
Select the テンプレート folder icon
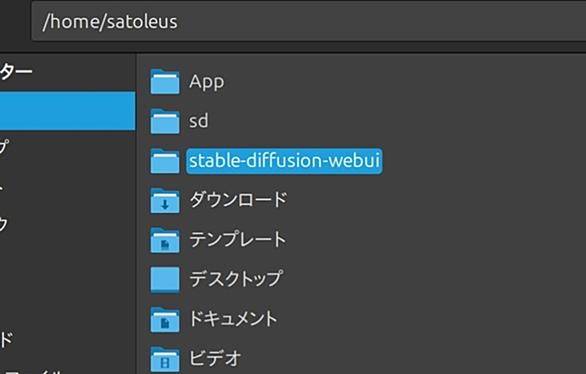(x=165, y=240)
